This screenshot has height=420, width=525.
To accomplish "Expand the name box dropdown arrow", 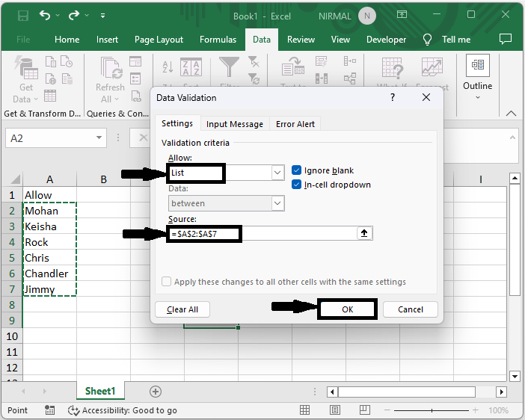I will [x=99, y=138].
